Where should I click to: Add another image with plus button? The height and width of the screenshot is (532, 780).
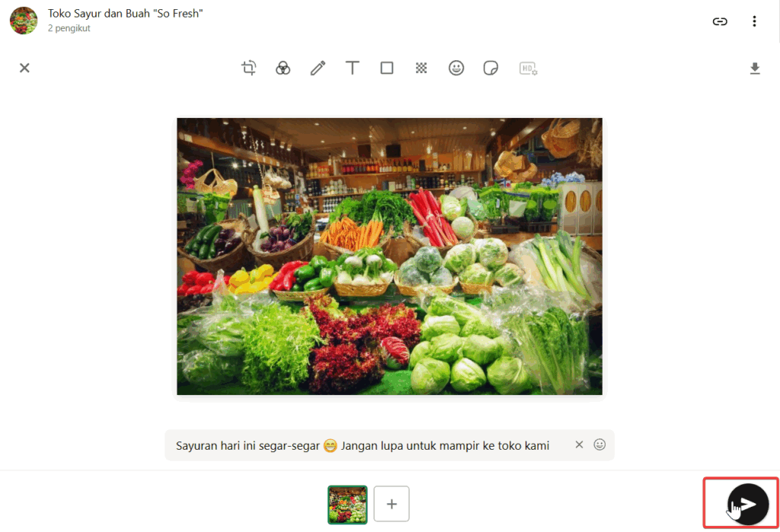pyautogui.click(x=392, y=504)
